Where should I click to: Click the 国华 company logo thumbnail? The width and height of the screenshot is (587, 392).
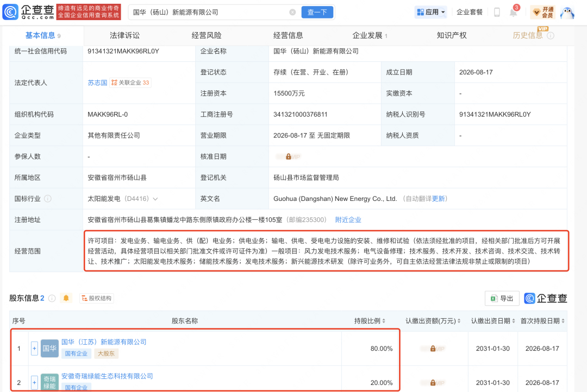[x=49, y=349]
